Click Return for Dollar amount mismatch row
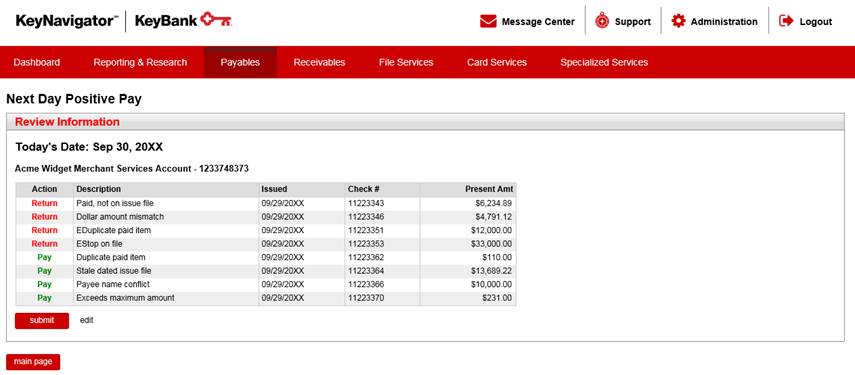The height and width of the screenshot is (375, 855). pyautogui.click(x=44, y=217)
